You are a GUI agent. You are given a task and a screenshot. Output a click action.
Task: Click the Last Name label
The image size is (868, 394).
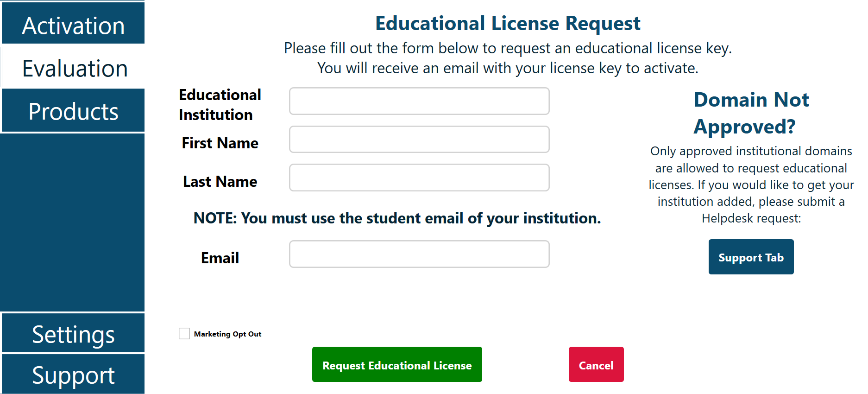coord(220,182)
